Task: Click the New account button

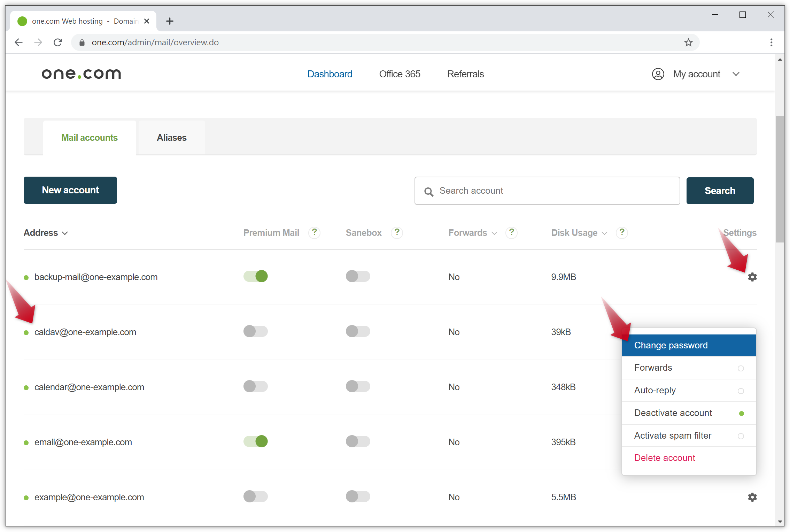Action: click(x=70, y=190)
